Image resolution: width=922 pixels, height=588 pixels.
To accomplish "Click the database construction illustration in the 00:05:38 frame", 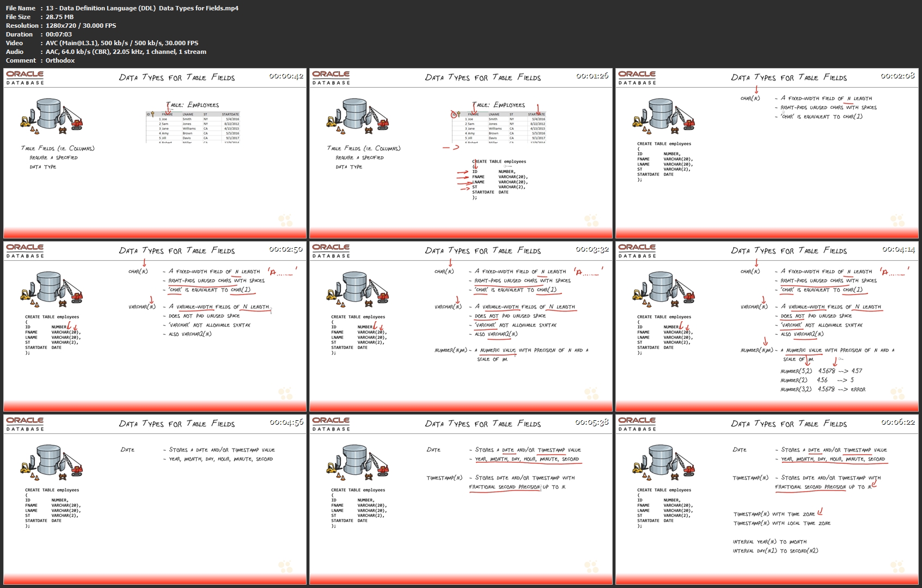I will [x=358, y=462].
